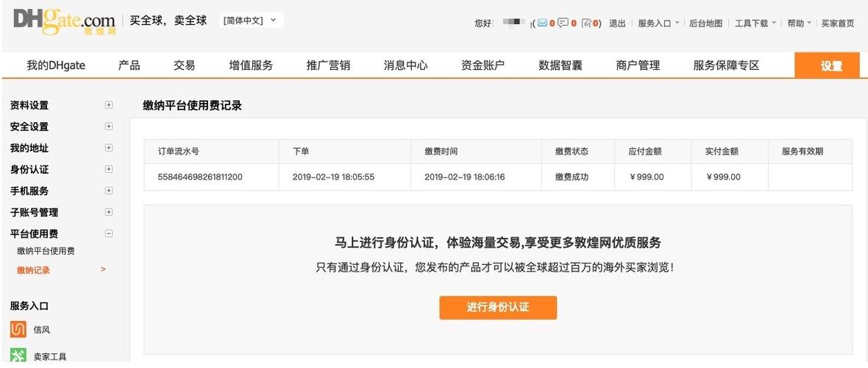The height and width of the screenshot is (368, 868).
Task: Open the 服务保障专区 menu
Action: pos(726,66)
